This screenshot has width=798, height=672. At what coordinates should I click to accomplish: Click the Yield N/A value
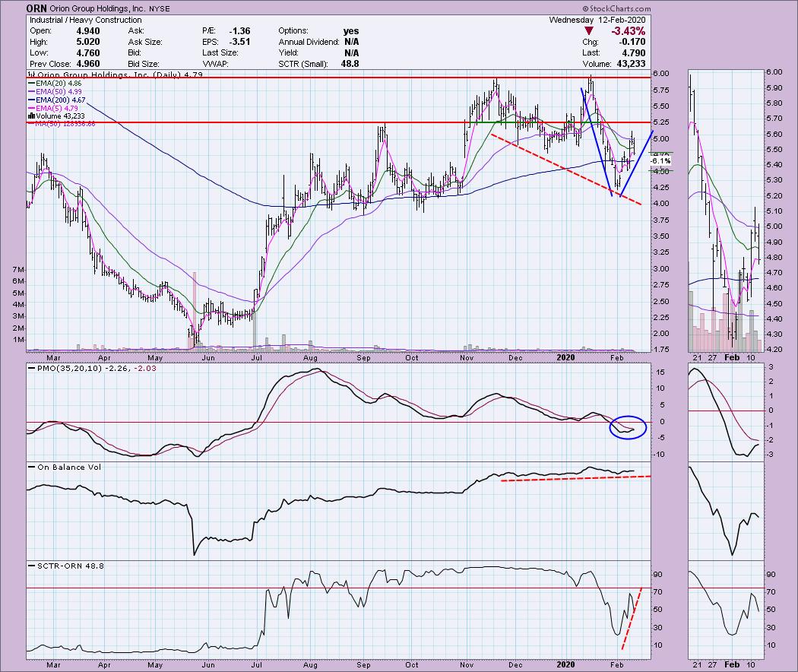click(x=352, y=53)
